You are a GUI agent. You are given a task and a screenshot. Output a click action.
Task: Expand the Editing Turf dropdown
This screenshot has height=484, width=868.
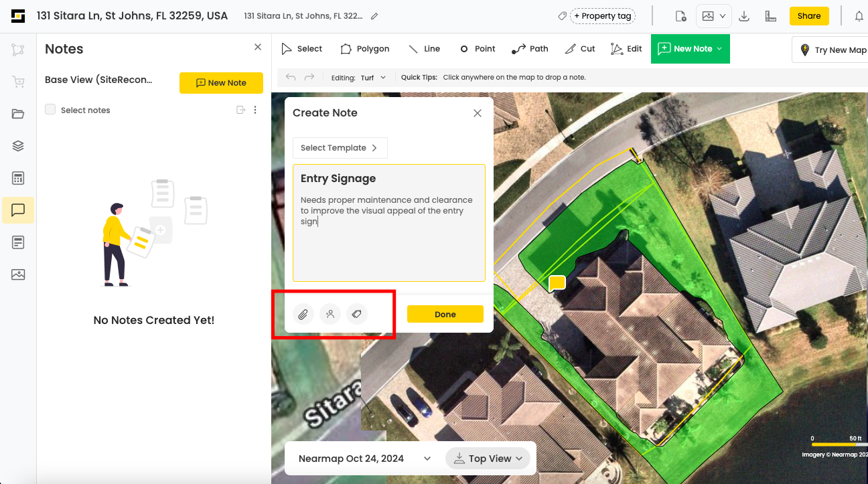point(373,78)
